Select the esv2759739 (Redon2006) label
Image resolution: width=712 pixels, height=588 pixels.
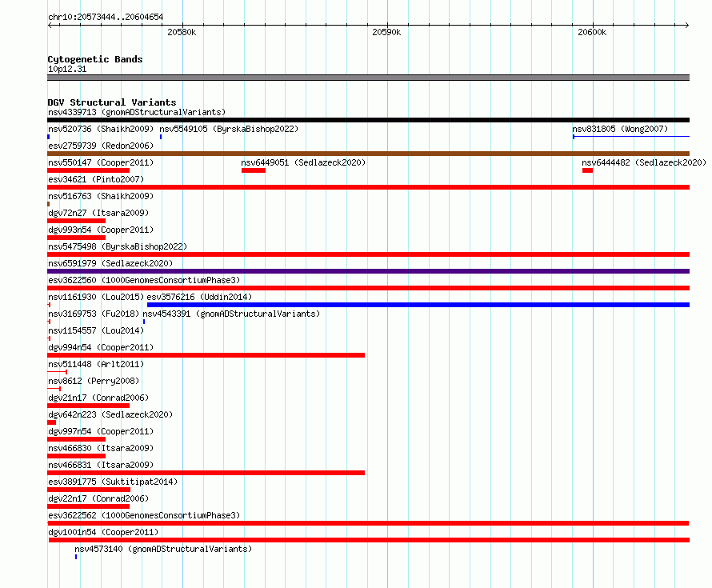coord(101,146)
